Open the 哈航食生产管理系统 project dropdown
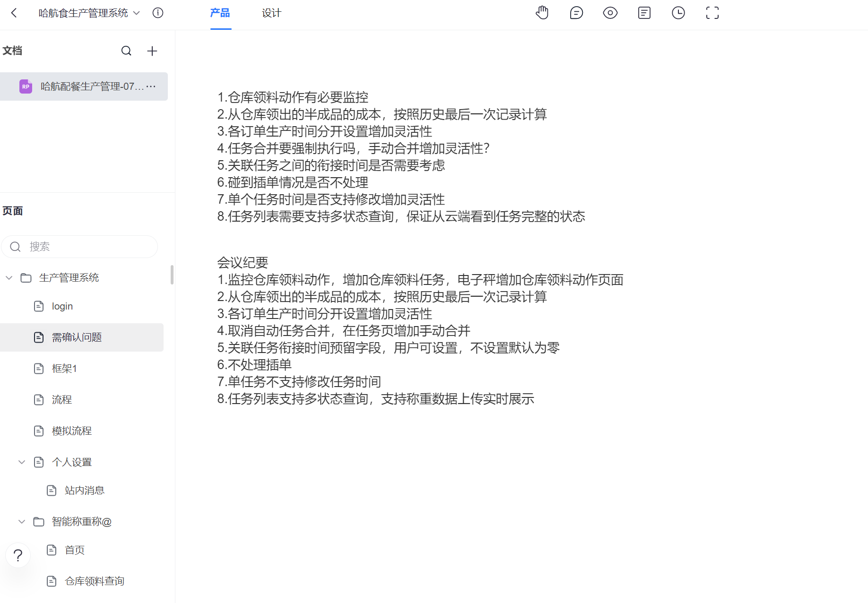 [89, 13]
